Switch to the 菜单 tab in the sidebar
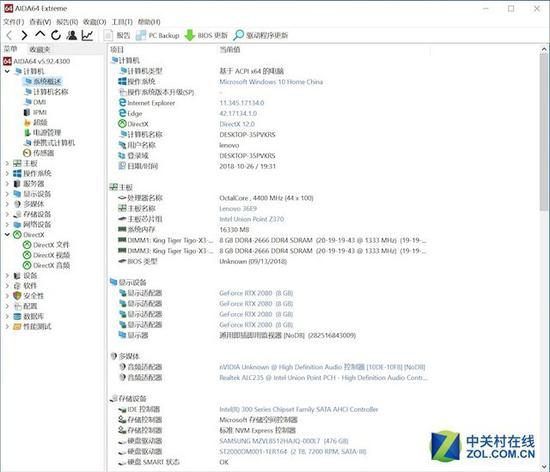This screenshot has height=472, width=550. 11,49
